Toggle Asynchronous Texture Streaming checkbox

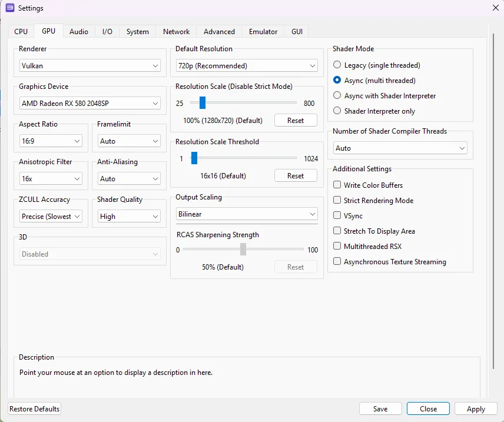pos(390,262)
